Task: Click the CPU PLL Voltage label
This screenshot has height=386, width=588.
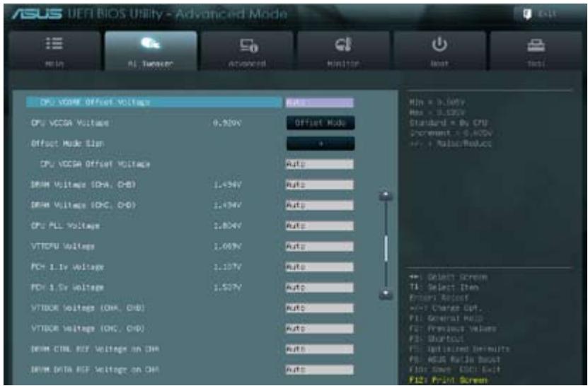Action: 65,226
